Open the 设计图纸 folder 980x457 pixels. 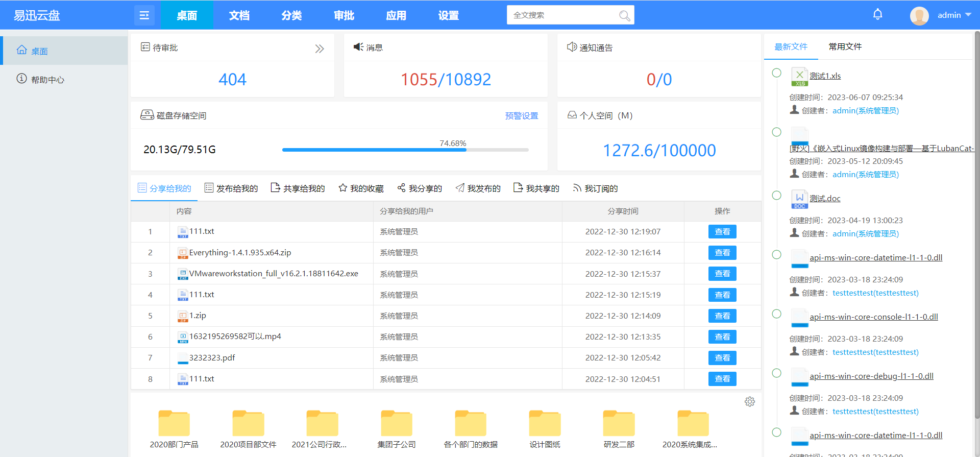(x=545, y=424)
